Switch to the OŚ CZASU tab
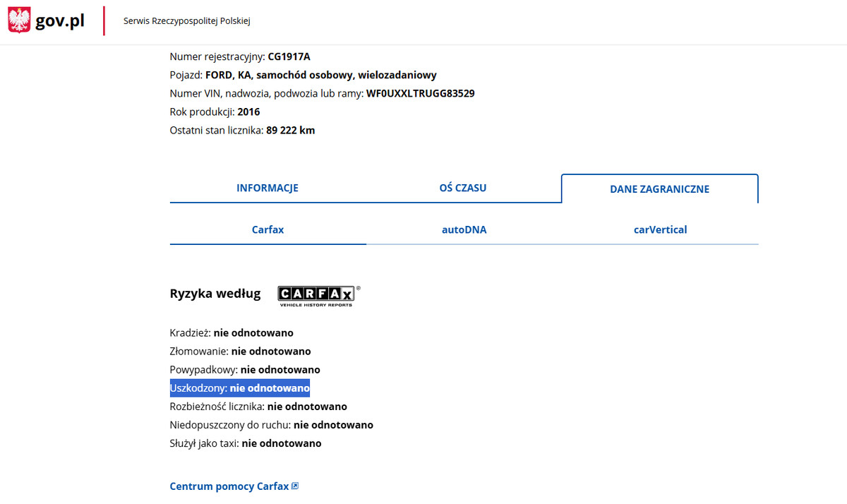 coord(462,188)
